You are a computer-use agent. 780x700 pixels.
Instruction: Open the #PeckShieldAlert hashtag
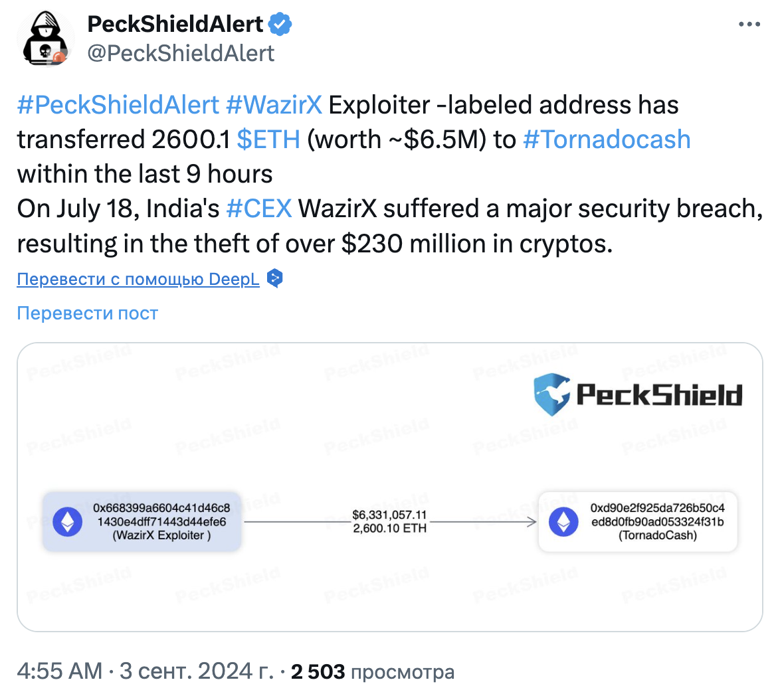(118, 105)
